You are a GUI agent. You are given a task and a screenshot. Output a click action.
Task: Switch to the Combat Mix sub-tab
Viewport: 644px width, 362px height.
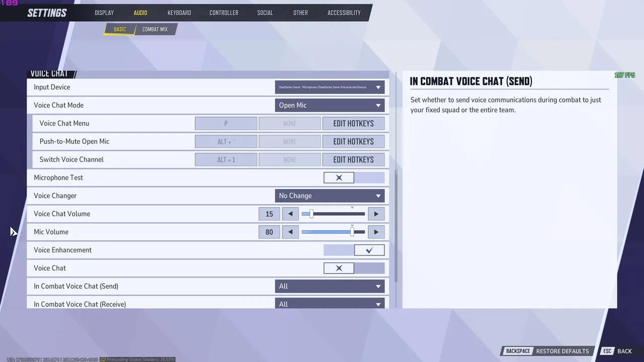click(x=155, y=29)
